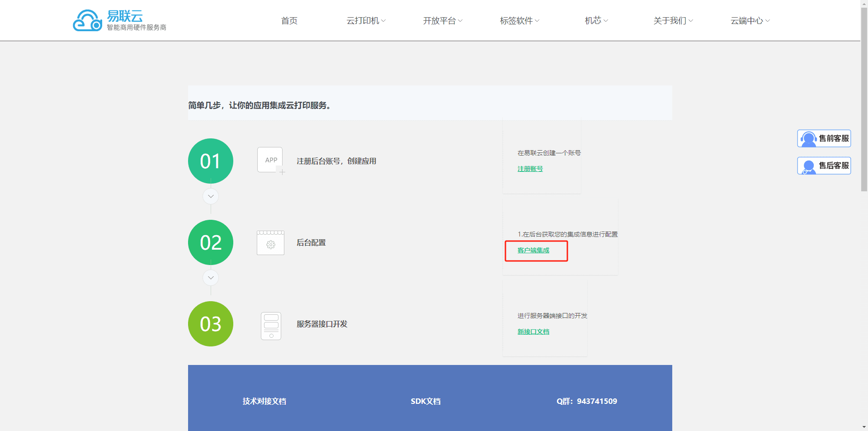The width and height of the screenshot is (868, 431).
Task: Click the 注册账号 link
Action: [x=530, y=169]
